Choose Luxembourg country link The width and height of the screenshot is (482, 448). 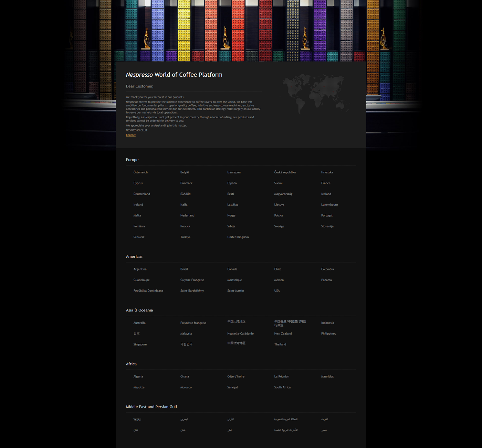point(329,205)
